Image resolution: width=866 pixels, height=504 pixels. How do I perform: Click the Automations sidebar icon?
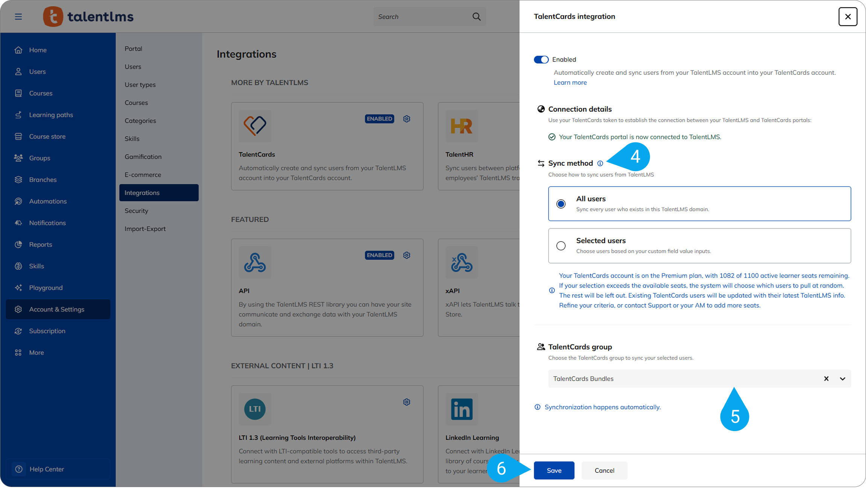pyautogui.click(x=18, y=201)
